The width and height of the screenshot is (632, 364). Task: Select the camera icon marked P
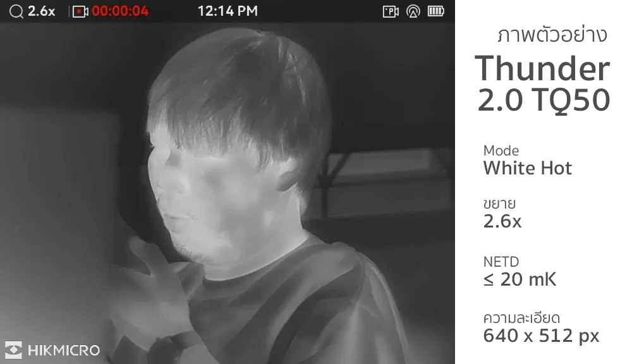coord(391,11)
